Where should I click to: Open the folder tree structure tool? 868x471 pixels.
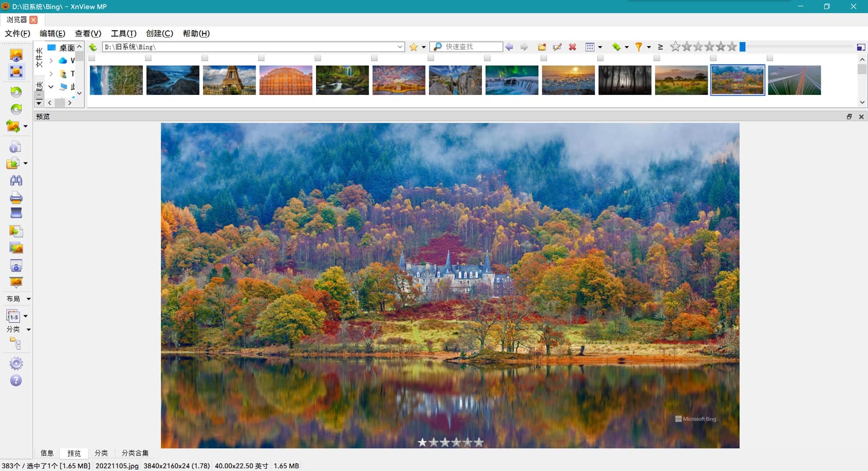[x=16, y=344]
